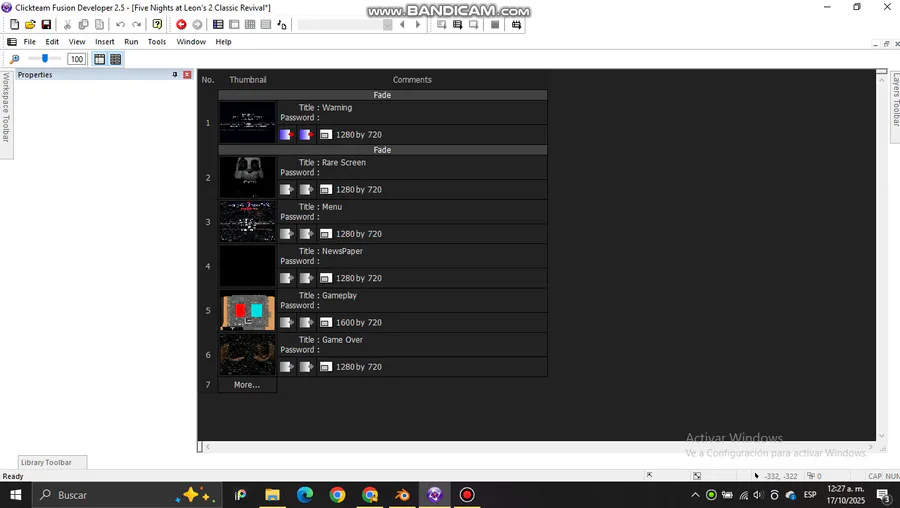900x508 pixels.
Task: Open the Window menu
Action: 191,42
